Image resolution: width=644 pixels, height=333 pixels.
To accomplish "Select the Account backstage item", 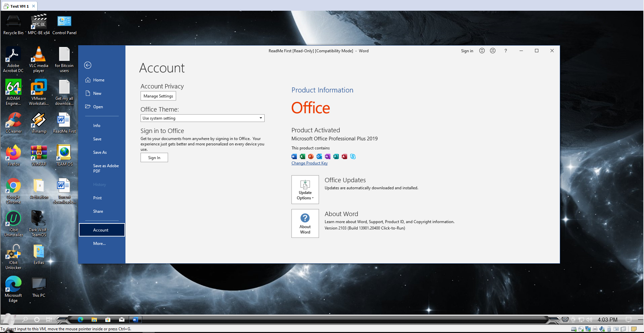I will [102, 230].
